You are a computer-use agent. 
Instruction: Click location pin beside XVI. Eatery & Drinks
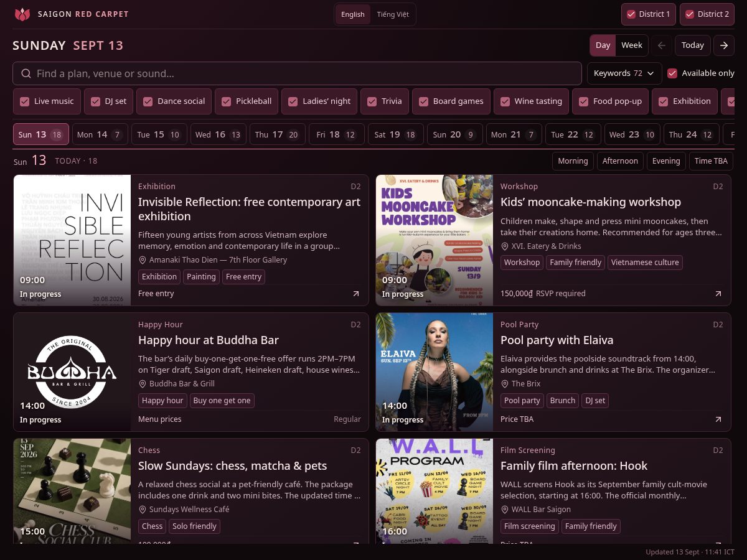point(505,246)
